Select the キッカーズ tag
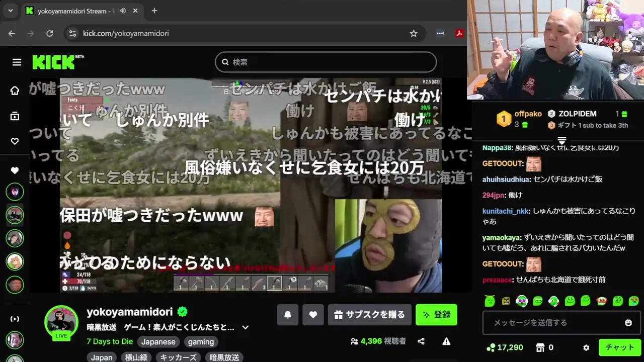This screenshot has height=362, width=644. click(x=178, y=357)
